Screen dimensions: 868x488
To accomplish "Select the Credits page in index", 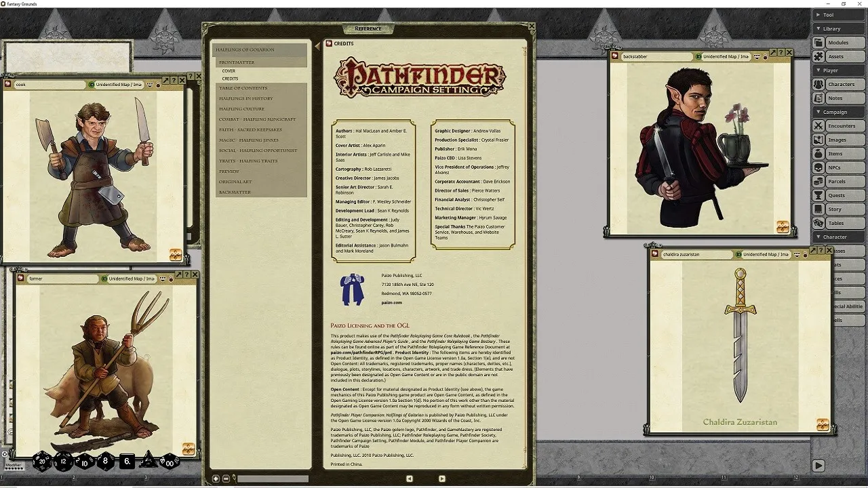I will tap(230, 79).
